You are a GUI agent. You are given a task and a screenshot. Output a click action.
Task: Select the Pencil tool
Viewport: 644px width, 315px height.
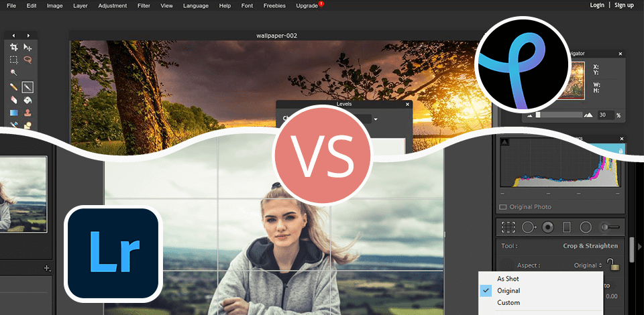[x=14, y=87]
